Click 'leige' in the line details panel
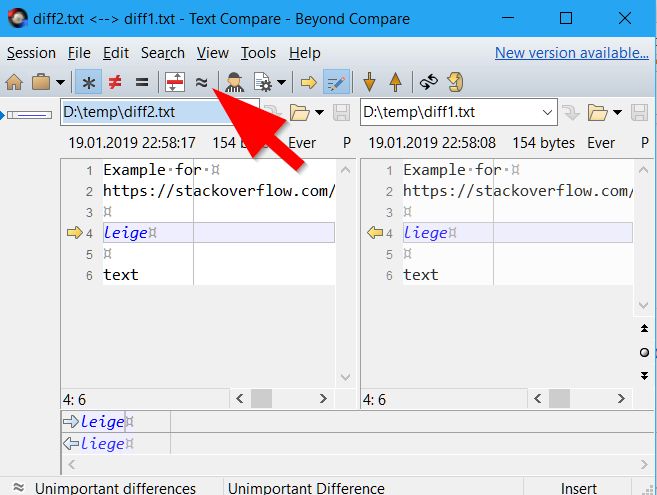 coord(103,422)
